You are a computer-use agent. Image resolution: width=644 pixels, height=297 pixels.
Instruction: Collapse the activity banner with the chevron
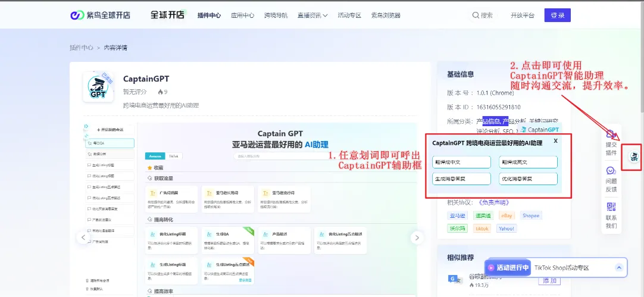click(619, 268)
